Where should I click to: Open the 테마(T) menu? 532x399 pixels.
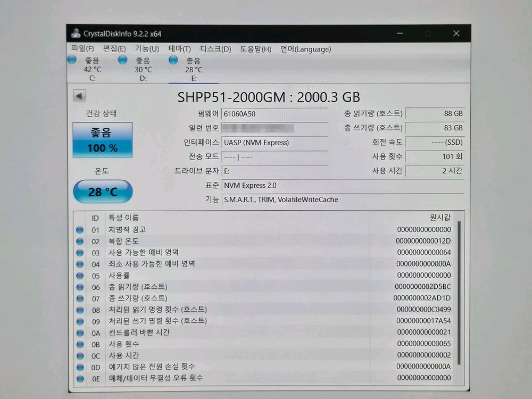click(x=179, y=49)
